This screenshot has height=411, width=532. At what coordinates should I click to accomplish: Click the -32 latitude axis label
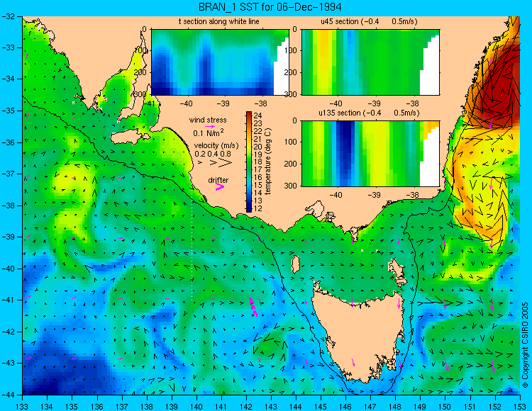(9, 16)
